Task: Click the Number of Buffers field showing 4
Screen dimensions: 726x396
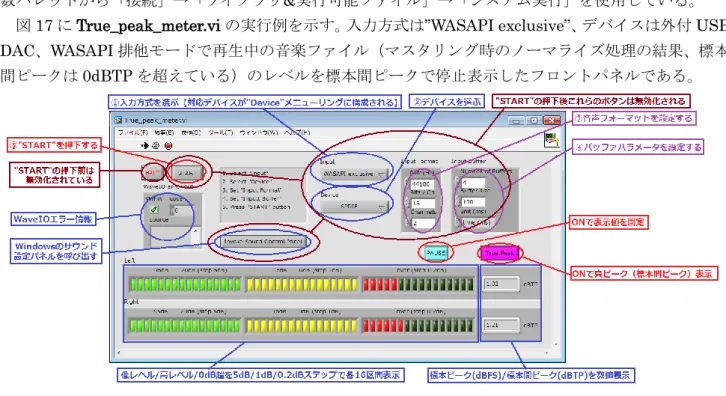Action: [473, 182]
